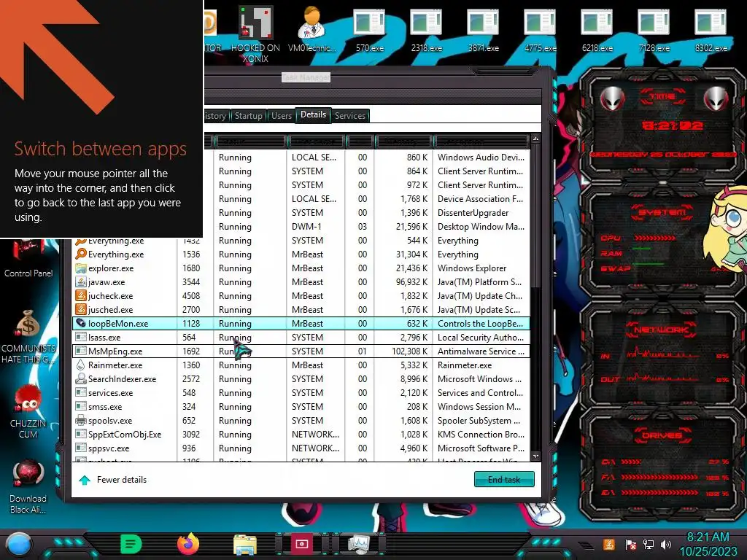Image resolution: width=747 pixels, height=560 pixels.
Task: Click the NETWORK header in the Rainmeter widget
Action: coord(661,330)
